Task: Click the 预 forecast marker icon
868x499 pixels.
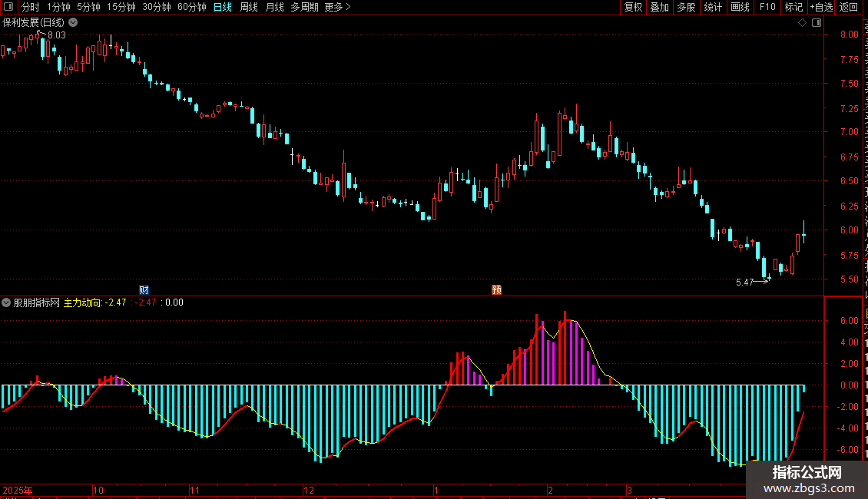Action: click(x=496, y=290)
